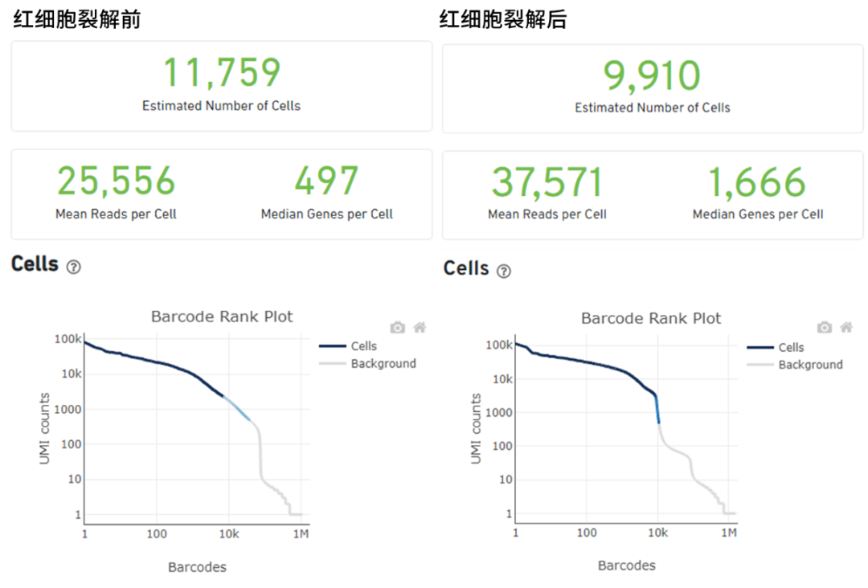
Task: Click the help icon beside Cells in the 9,910-cell report
Action: coord(504,271)
